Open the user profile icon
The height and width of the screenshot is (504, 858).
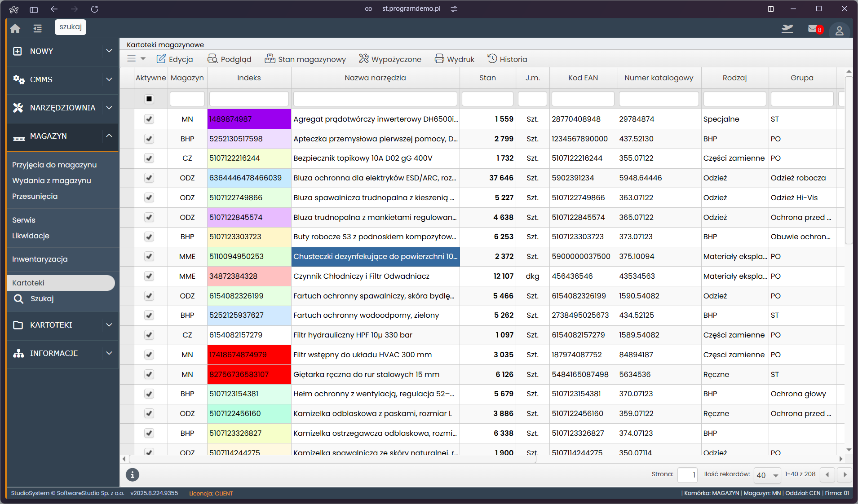click(839, 31)
